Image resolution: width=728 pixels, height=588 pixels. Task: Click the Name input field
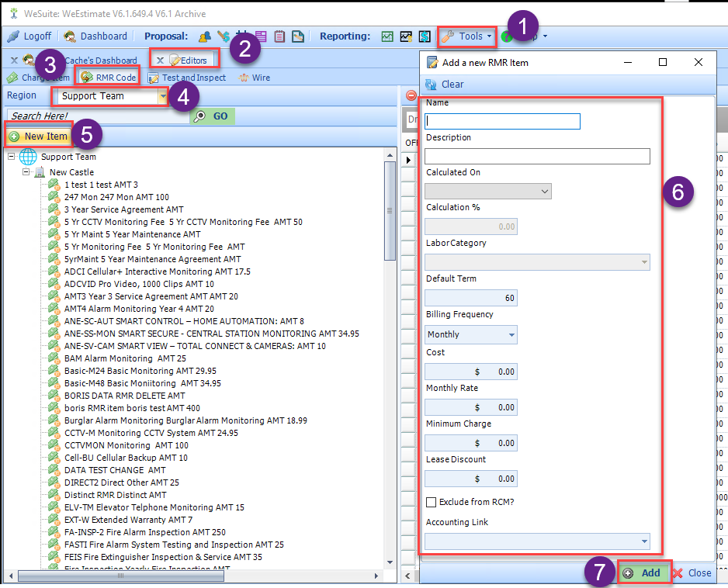point(502,122)
